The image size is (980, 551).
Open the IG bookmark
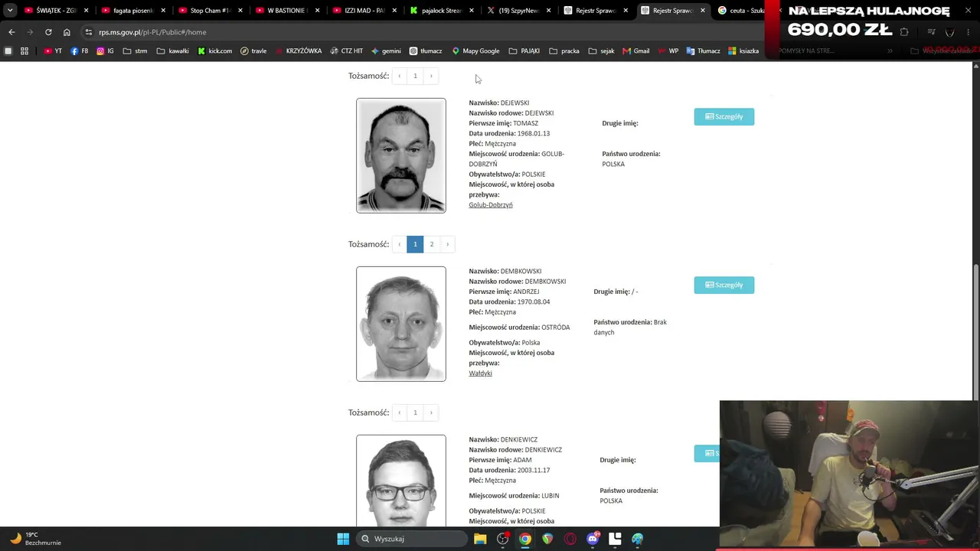point(105,51)
